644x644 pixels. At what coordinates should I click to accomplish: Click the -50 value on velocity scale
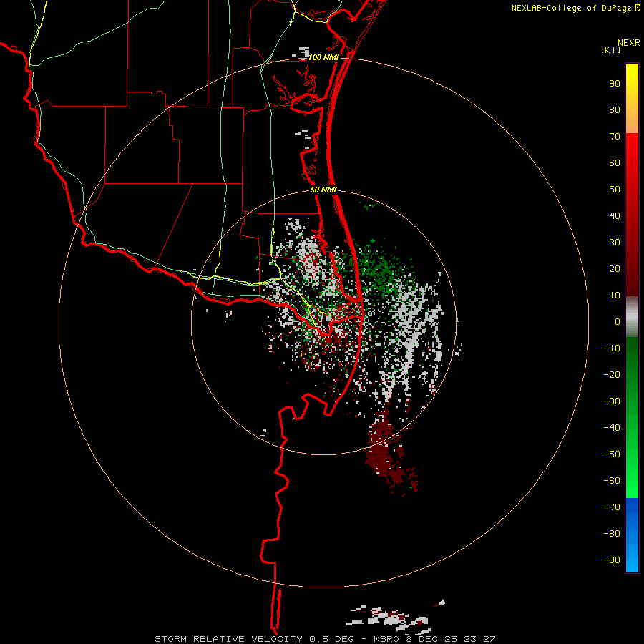[612, 454]
